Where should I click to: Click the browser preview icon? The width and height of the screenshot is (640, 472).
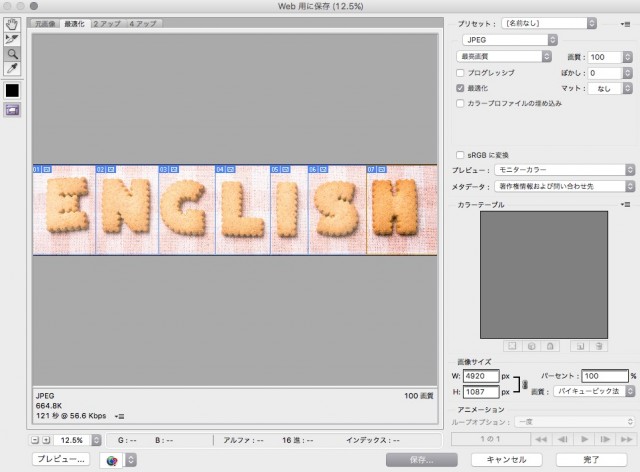(112, 459)
